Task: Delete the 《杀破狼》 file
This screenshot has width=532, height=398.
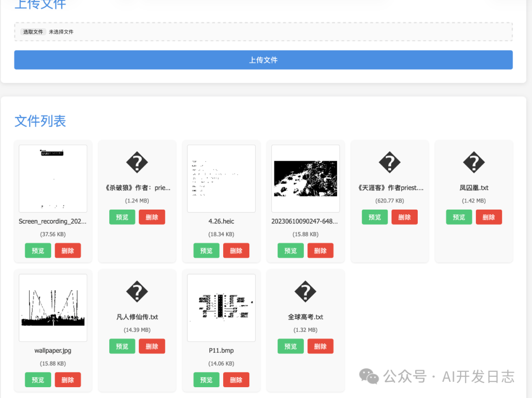Action: click(x=152, y=217)
